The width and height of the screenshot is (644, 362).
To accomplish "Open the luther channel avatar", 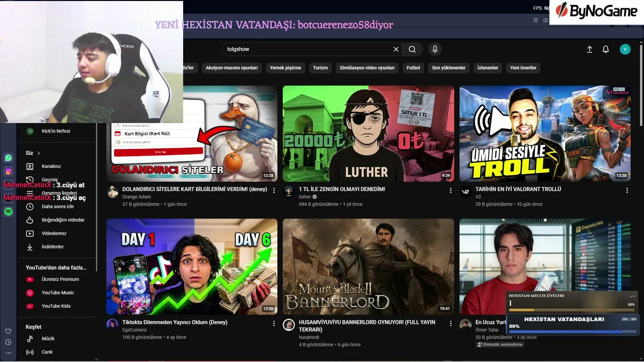I will [289, 192].
